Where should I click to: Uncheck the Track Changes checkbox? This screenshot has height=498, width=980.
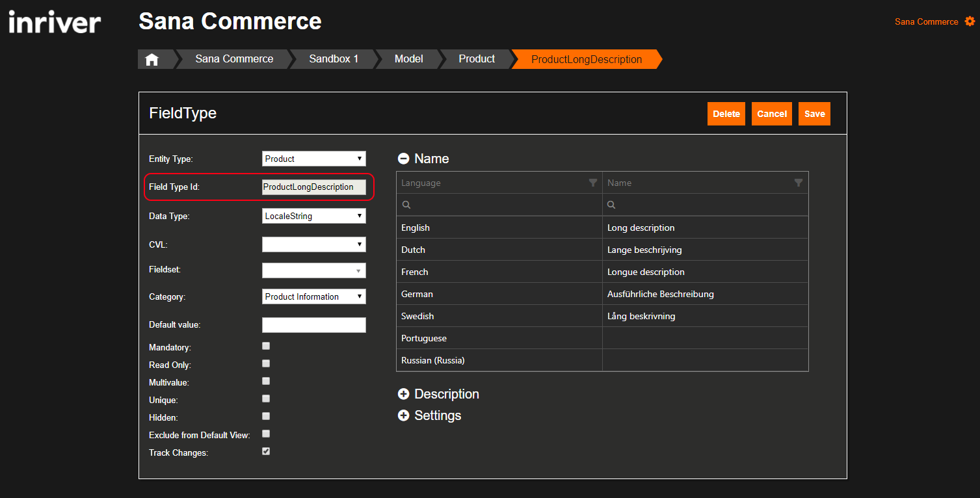pos(266,451)
